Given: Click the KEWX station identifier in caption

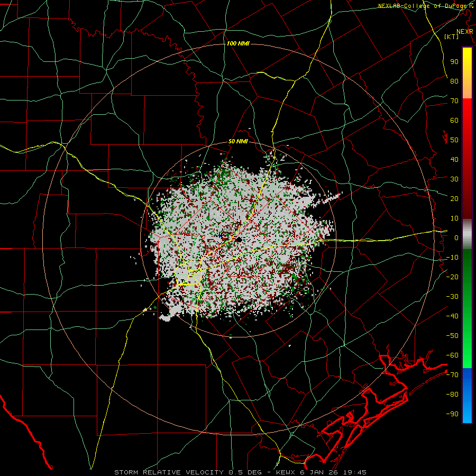Looking at the screenshot, I should [x=285, y=472].
